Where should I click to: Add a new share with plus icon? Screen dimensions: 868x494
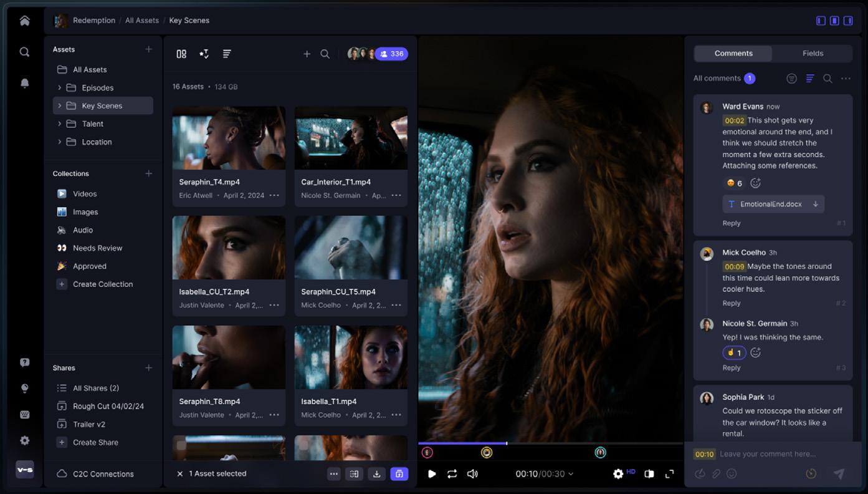coord(148,368)
